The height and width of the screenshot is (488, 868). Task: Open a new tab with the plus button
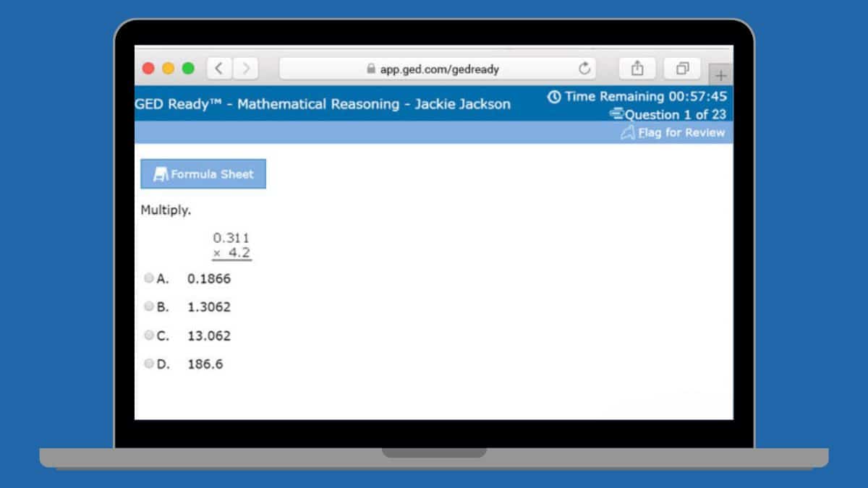(720, 75)
